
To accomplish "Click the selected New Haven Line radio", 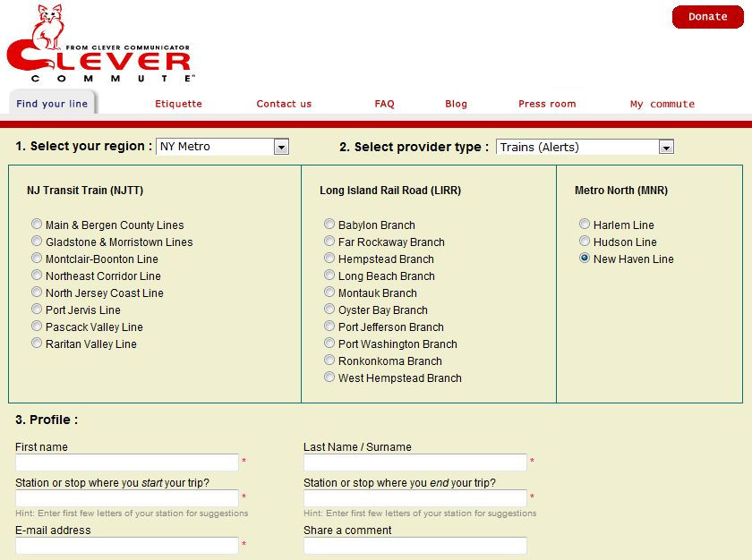I will coord(584,258).
